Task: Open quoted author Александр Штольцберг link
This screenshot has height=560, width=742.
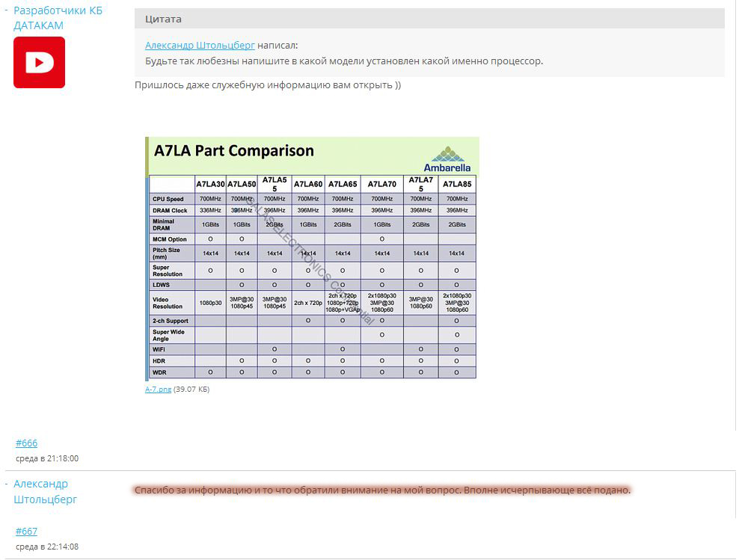Action: click(x=200, y=45)
